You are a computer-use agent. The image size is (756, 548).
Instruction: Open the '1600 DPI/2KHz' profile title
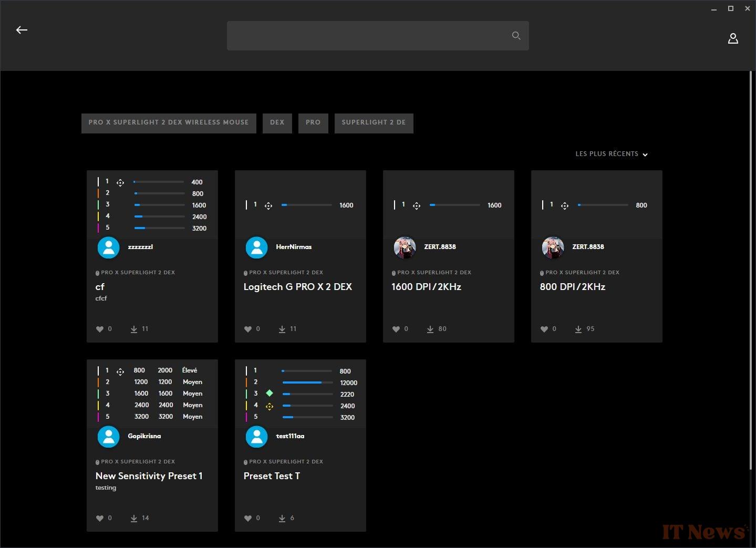[x=426, y=287]
